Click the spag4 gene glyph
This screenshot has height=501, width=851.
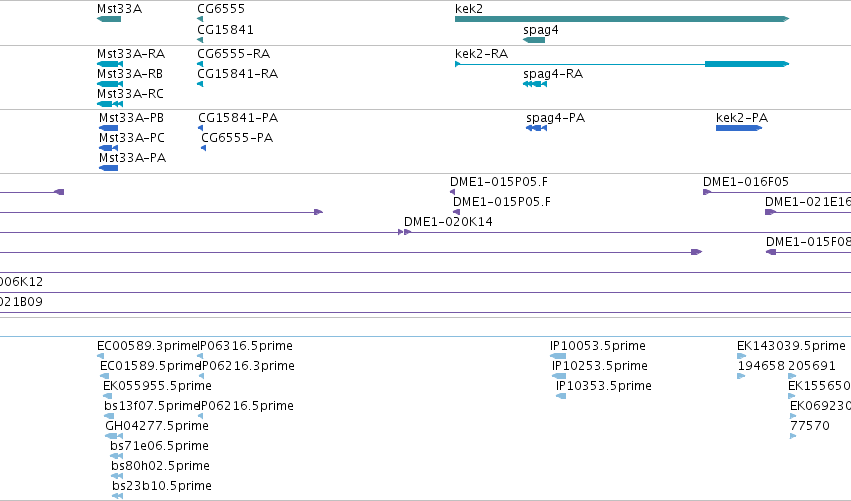tap(534, 40)
